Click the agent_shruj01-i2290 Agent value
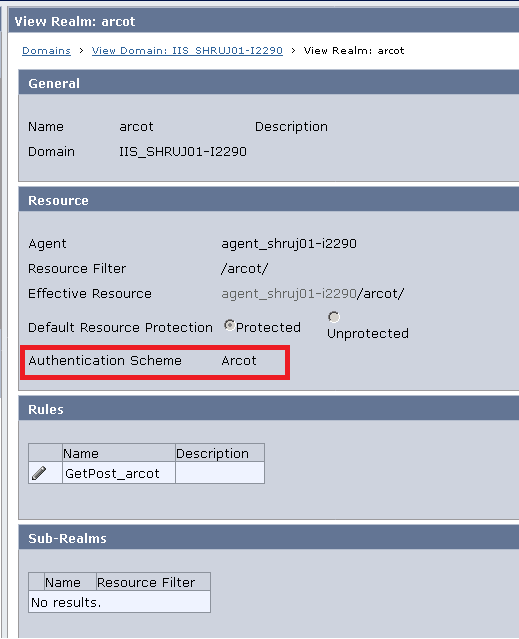Viewport: 519px width, 639px height. click(x=289, y=244)
